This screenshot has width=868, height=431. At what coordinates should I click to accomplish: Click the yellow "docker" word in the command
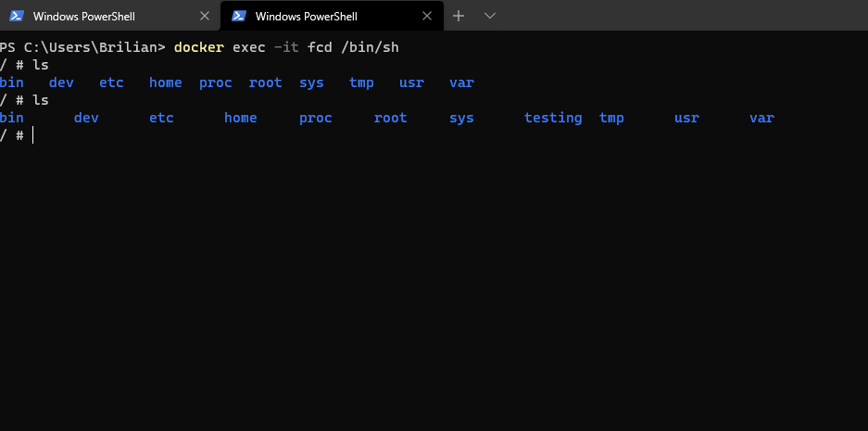[199, 47]
